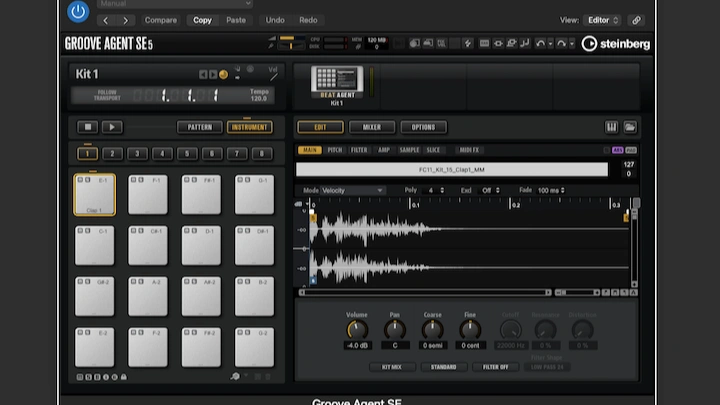720x405 pixels.
Task: Select the Amp edit tab
Action: coord(384,150)
